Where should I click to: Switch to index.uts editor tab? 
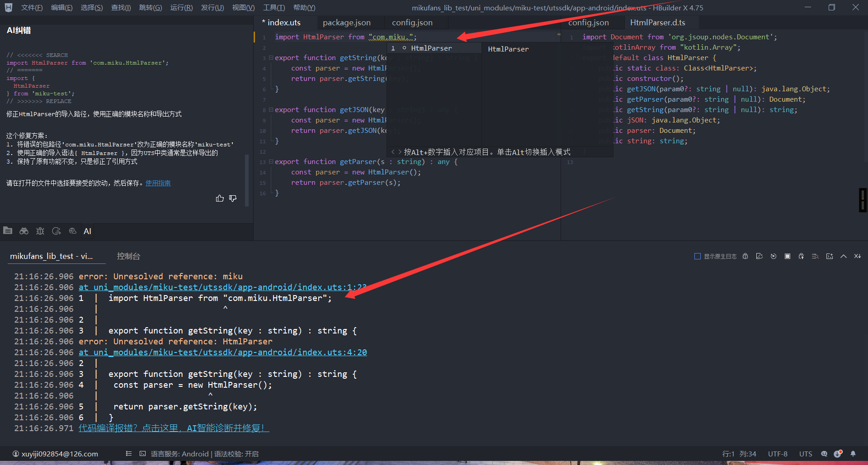coord(284,23)
